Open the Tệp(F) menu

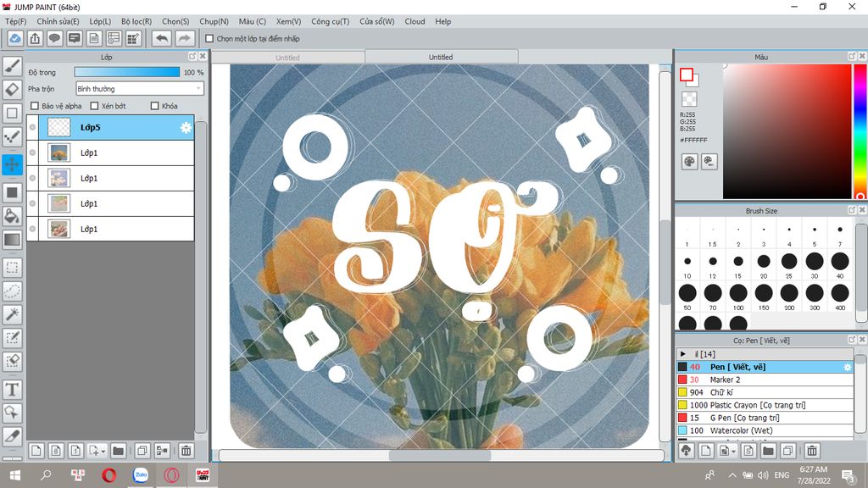coord(15,21)
